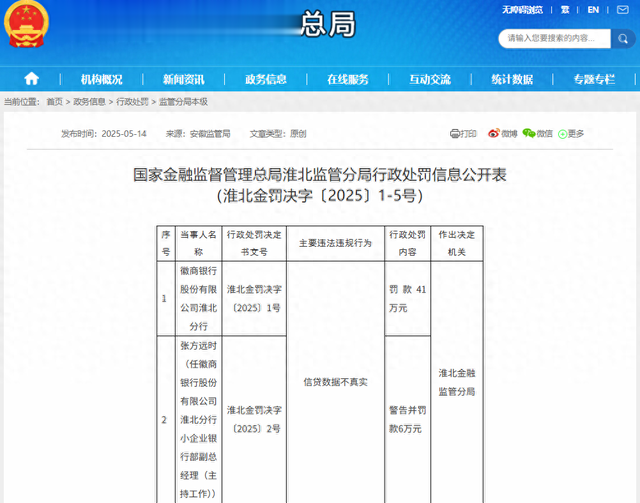Open 专题专栏 menu
This screenshot has width=640, height=503.
click(594, 79)
